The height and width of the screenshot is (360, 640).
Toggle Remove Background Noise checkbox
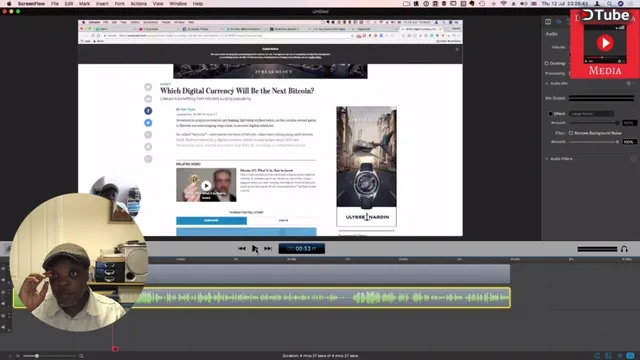(571, 133)
